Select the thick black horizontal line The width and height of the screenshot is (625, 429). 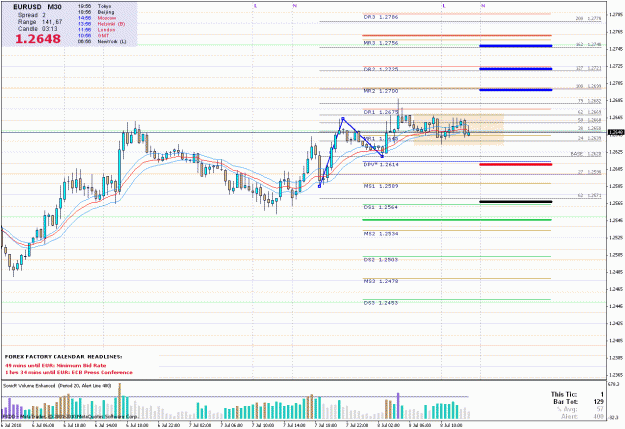click(516, 202)
